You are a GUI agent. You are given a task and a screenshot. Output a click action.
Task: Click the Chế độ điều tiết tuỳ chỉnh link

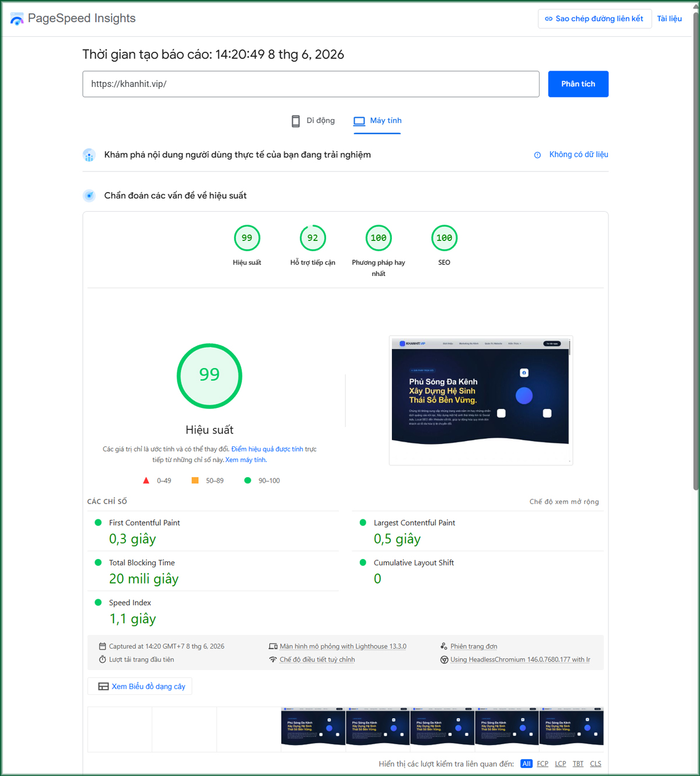[317, 659]
